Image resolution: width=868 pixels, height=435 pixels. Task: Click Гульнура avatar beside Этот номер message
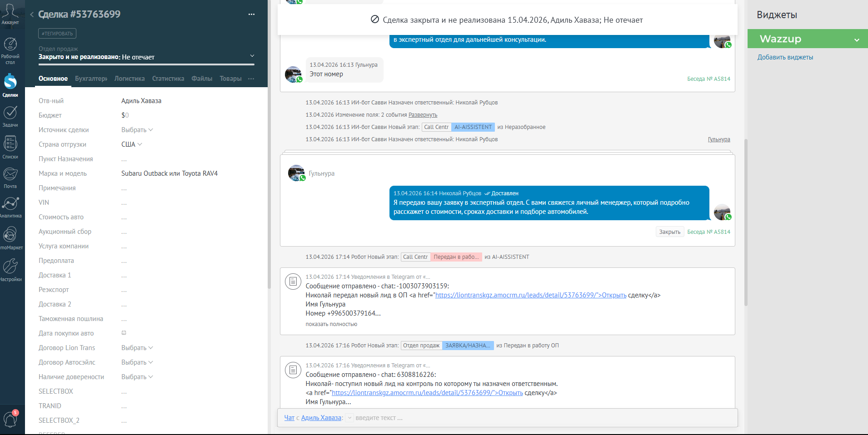294,74
